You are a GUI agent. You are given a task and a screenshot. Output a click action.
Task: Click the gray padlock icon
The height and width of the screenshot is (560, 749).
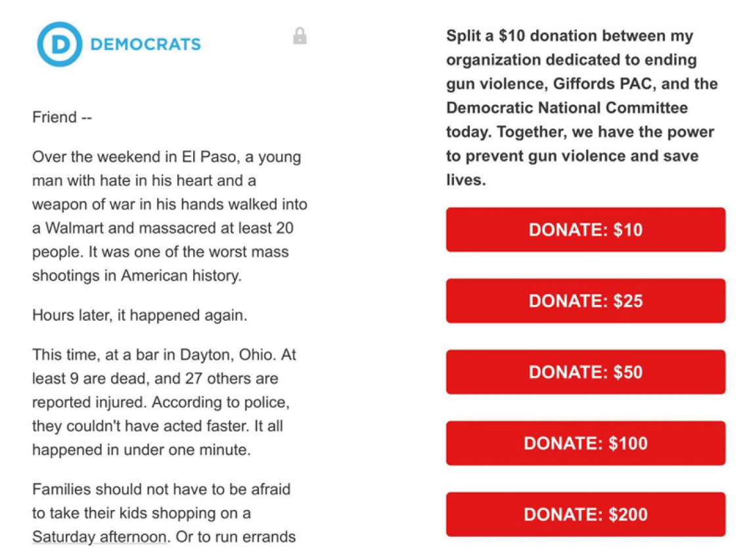pos(300,35)
